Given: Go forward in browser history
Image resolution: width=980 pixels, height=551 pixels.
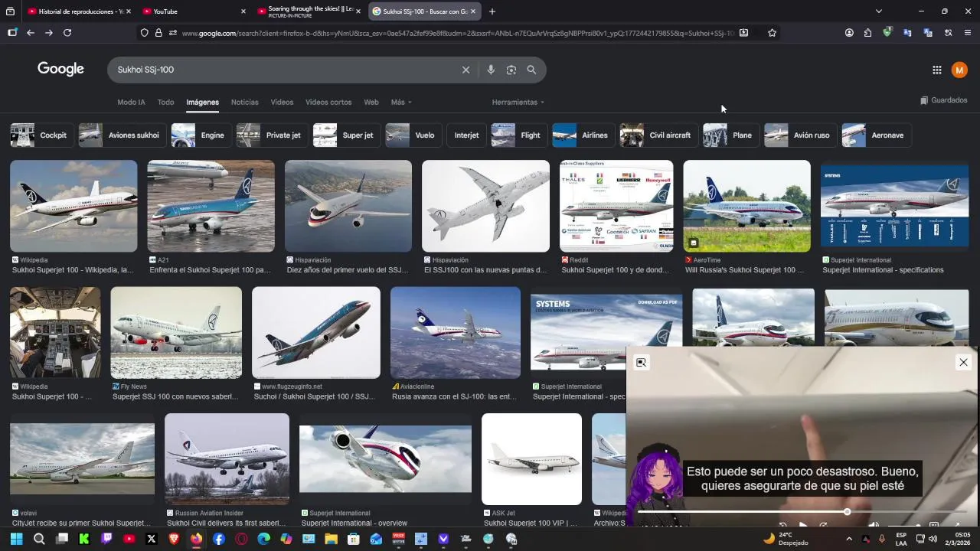Looking at the screenshot, I should [49, 33].
